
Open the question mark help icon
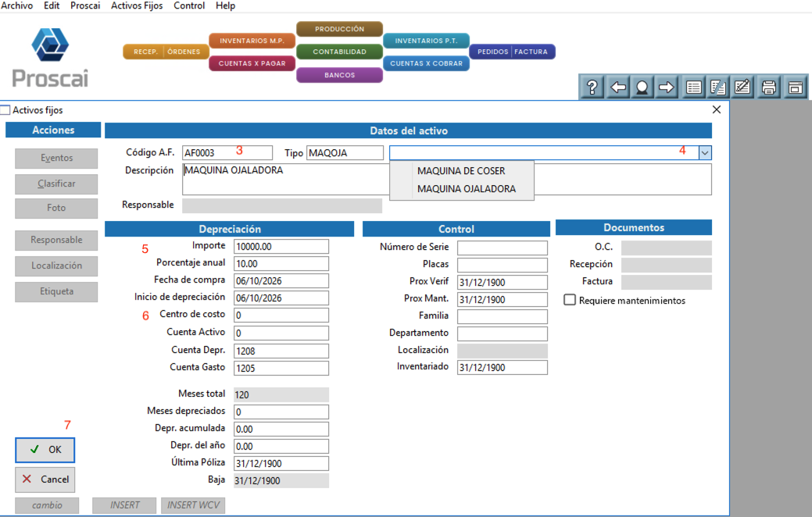pos(592,87)
